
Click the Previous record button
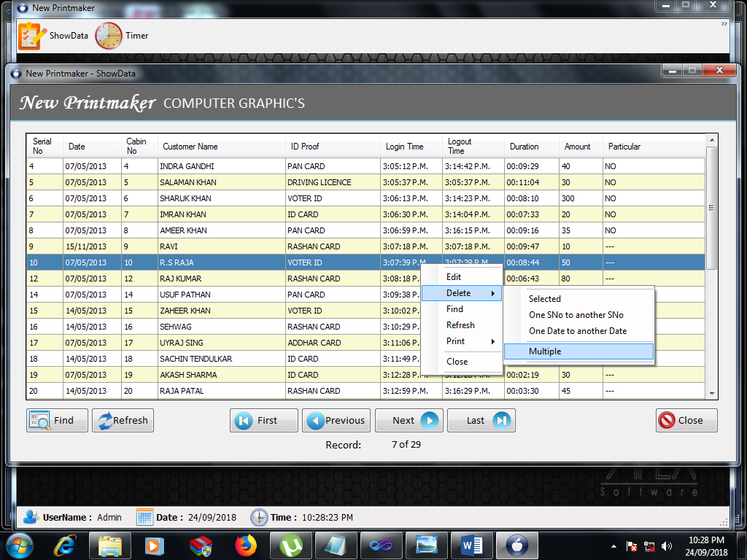tap(336, 420)
